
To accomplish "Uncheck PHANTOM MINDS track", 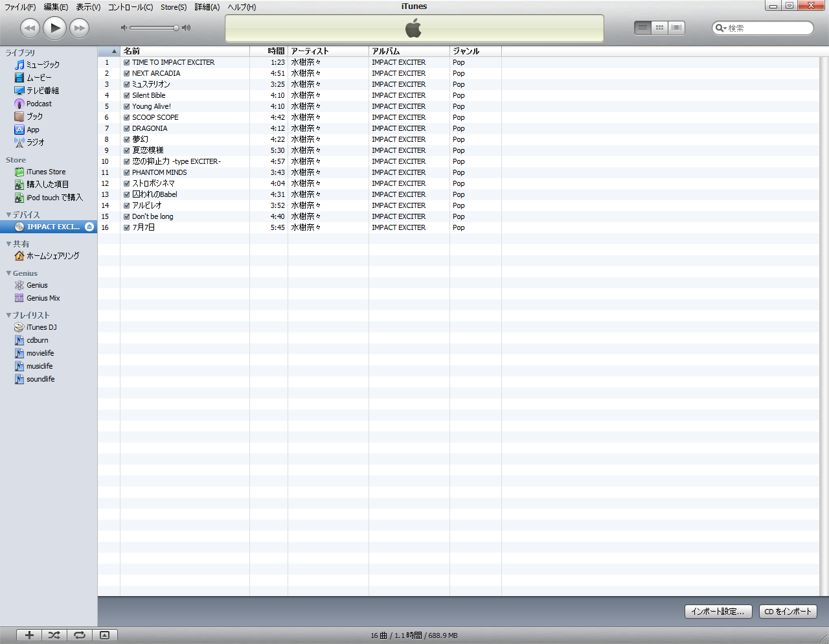I will [126, 173].
